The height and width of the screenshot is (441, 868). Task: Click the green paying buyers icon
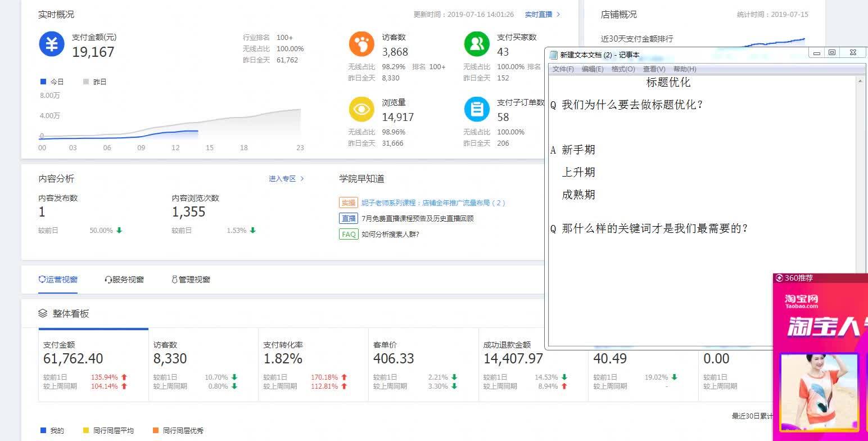[x=477, y=44]
